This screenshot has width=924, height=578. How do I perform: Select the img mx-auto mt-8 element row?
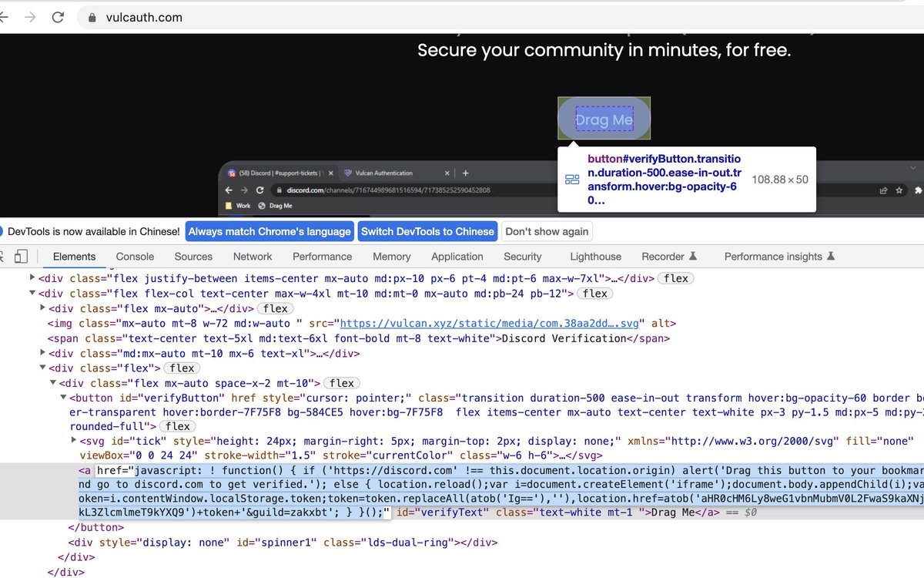(x=462, y=324)
